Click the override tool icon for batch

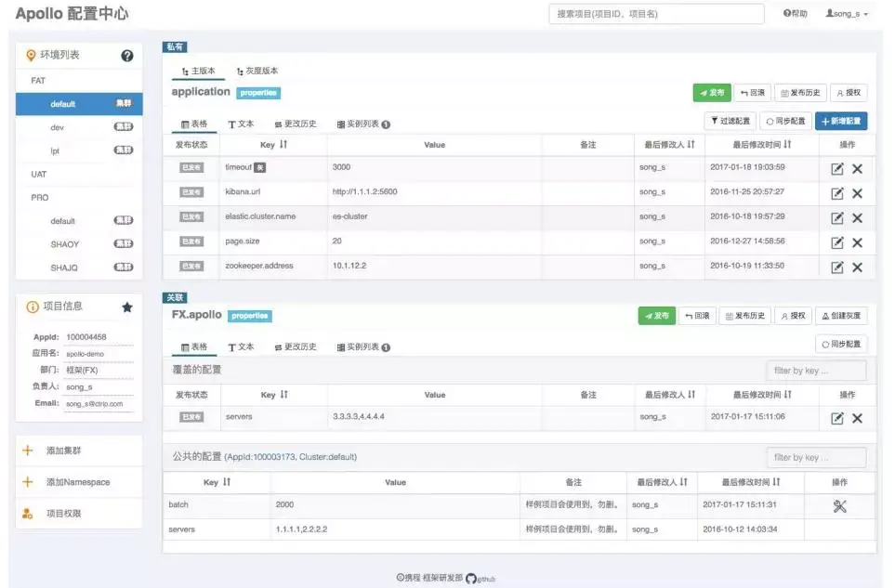tap(839, 506)
